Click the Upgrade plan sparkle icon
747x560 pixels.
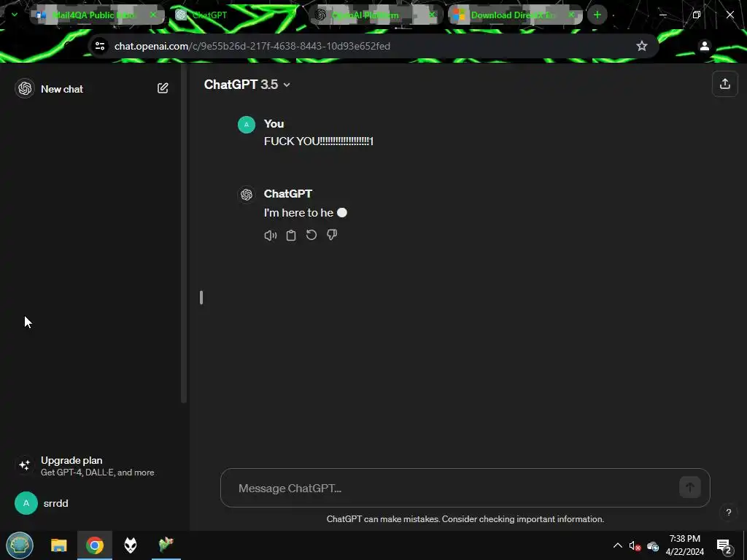tap(25, 464)
